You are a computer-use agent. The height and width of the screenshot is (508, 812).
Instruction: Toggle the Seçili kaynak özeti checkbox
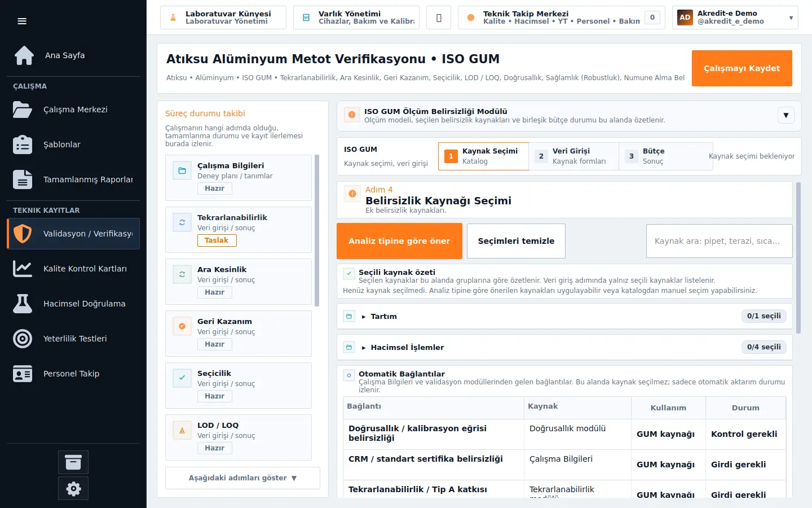(349, 274)
